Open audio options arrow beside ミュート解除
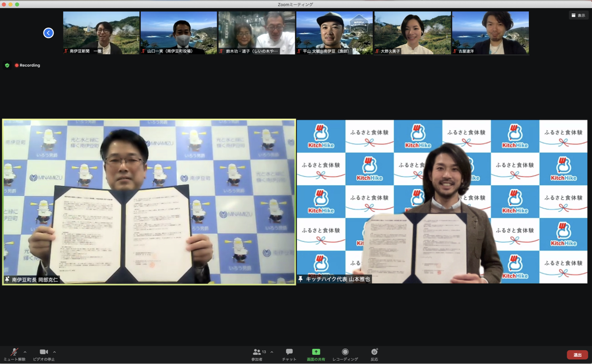592x364 pixels. click(25, 352)
